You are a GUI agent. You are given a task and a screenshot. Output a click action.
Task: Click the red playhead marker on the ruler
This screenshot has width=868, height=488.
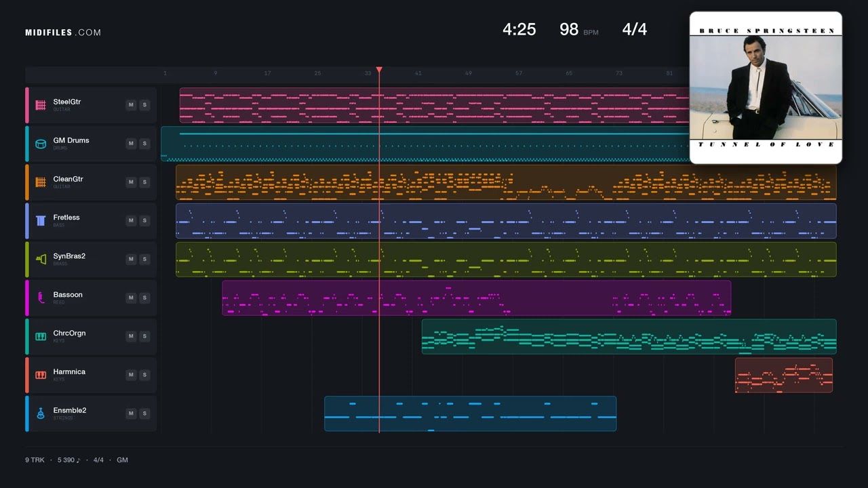(379, 70)
